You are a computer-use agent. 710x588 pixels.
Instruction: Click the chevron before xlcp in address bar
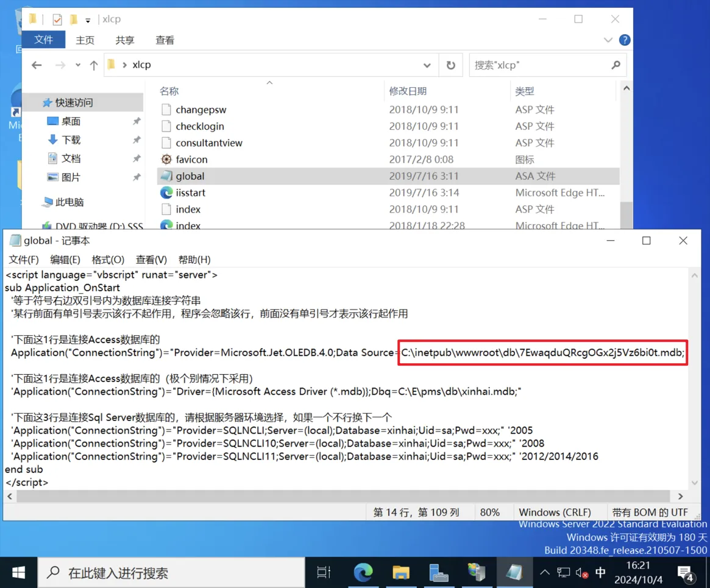124,65
